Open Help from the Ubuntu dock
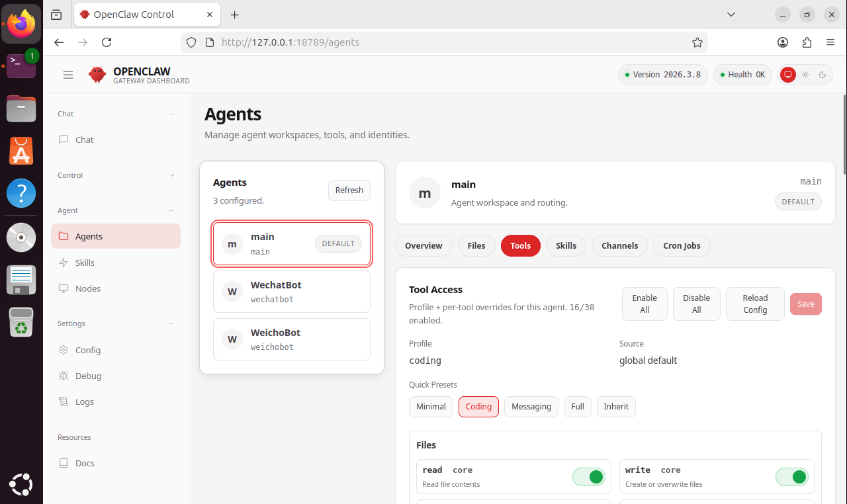This screenshot has width=847, height=504. pos(21,194)
